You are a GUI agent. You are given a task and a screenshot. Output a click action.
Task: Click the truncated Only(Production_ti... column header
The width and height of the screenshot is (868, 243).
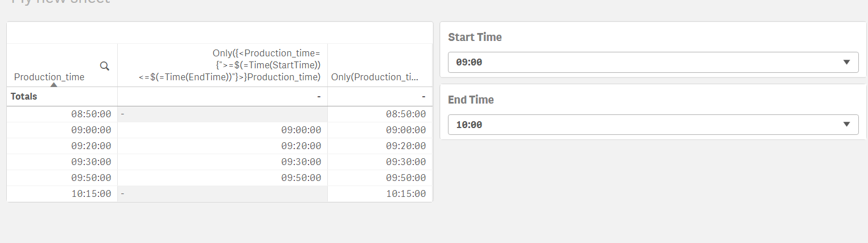point(375,77)
